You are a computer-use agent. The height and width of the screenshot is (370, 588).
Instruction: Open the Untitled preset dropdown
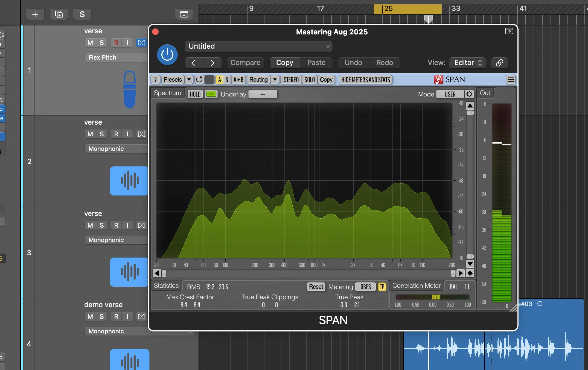click(258, 46)
